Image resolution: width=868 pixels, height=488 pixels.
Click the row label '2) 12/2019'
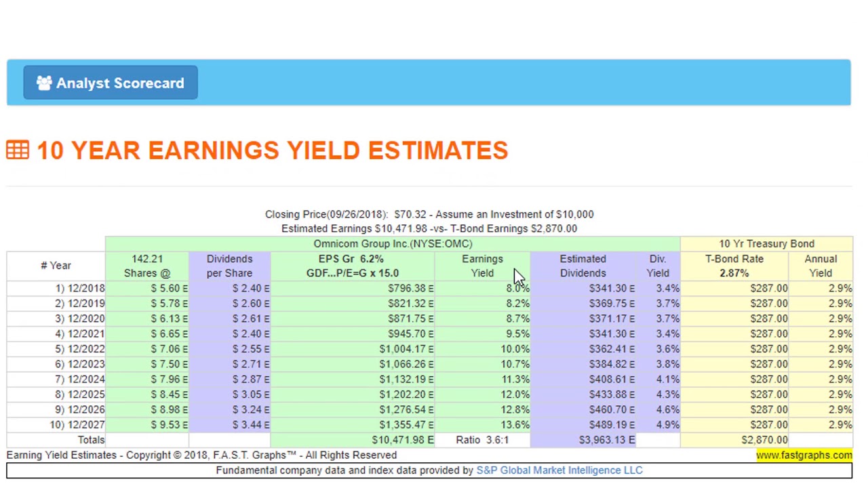(x=80, y=304)
